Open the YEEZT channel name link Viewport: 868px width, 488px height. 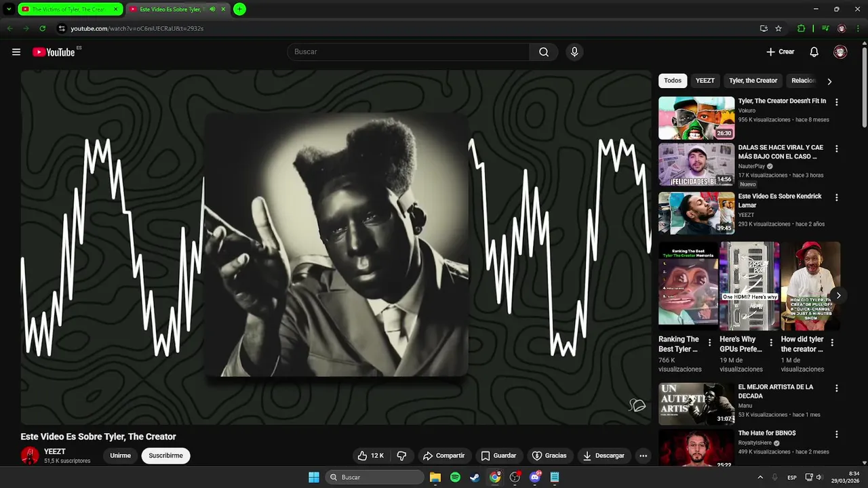(x=55, y=451)
